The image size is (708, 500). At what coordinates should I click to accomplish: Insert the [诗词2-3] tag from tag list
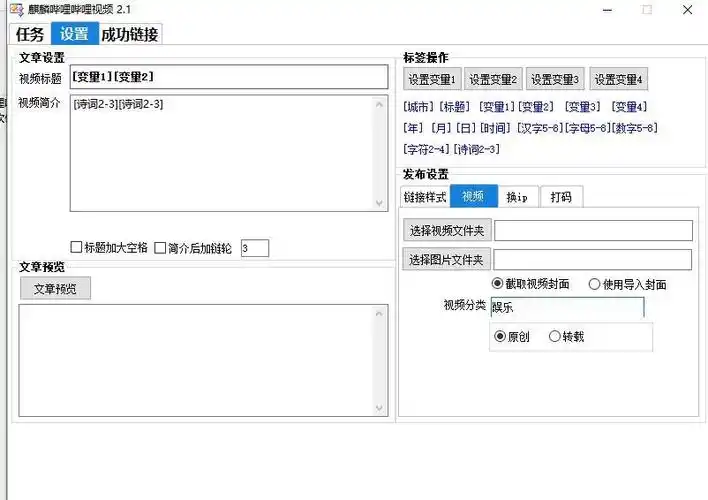pyautogui.click(x=477, y=150)
